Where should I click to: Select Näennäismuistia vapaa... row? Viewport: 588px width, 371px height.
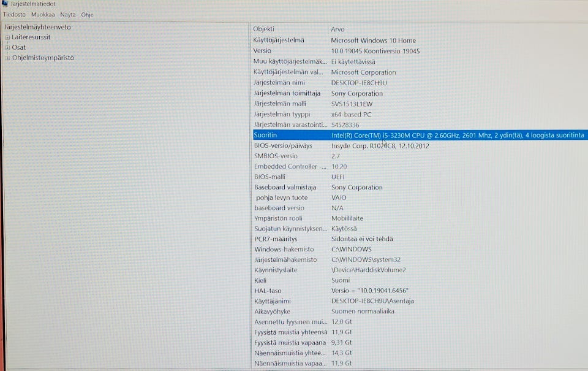point(290,364)
